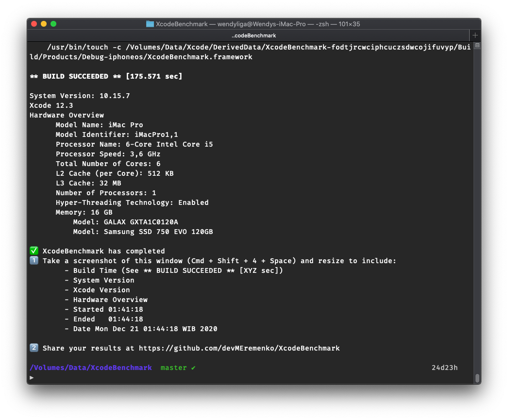Viewport: 508px width, 420px height.
Task: Click the green checkmark emoji before XcodeBenchmark
Action: click(x=34, y=251)
